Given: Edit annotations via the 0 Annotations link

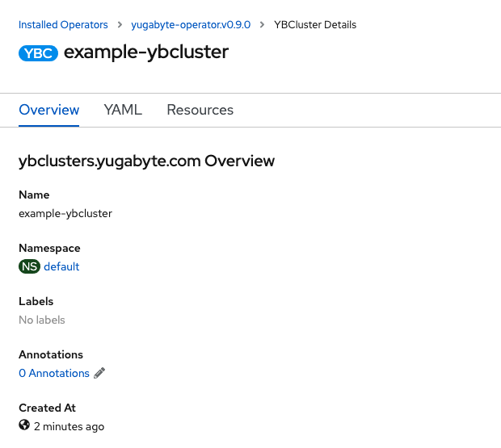Looking at the screenshot, I should (x=54, y=373).
